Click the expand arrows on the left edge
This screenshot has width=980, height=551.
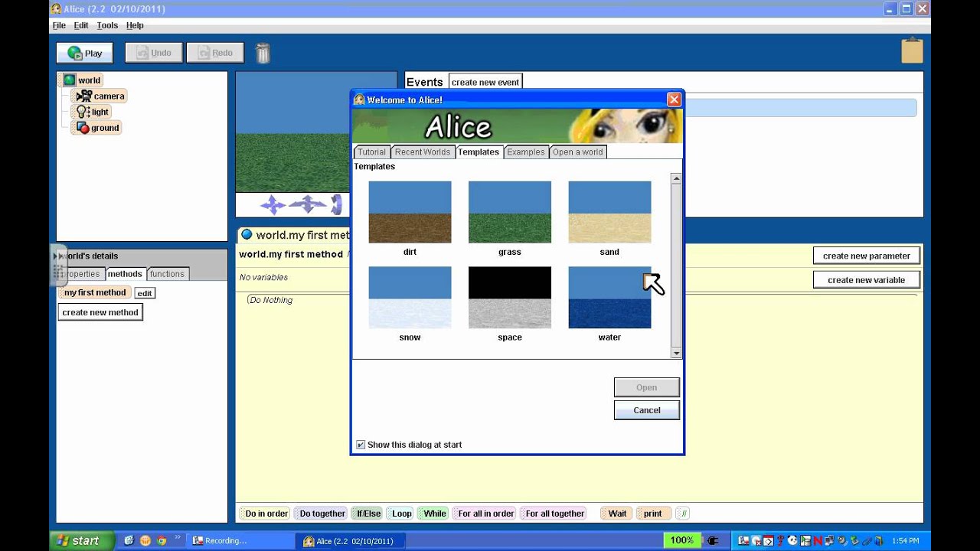click(58, 256)
